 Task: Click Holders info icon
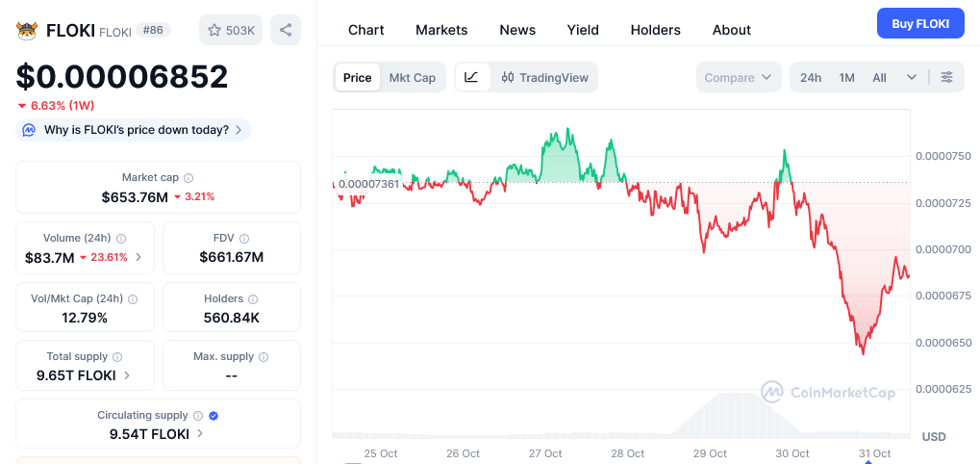253,299
